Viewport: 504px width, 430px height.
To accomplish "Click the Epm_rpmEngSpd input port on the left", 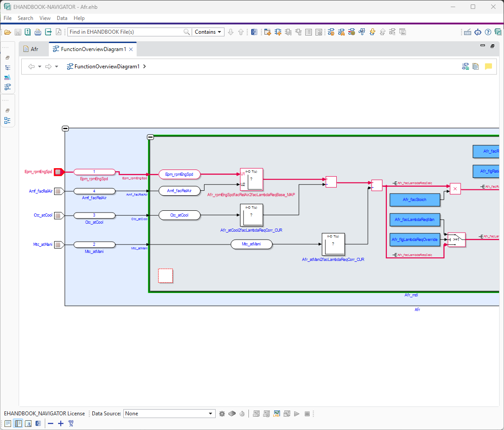I will [59, 172].
